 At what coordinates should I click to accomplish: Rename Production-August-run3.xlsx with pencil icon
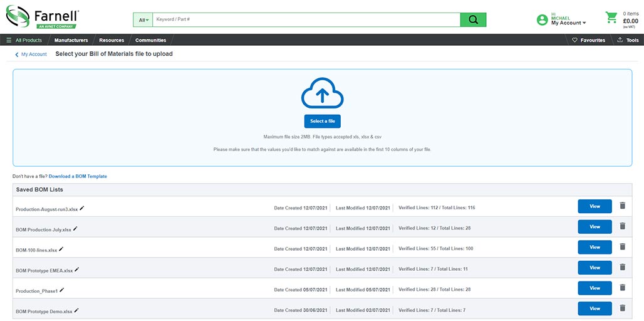pos(81,208)
